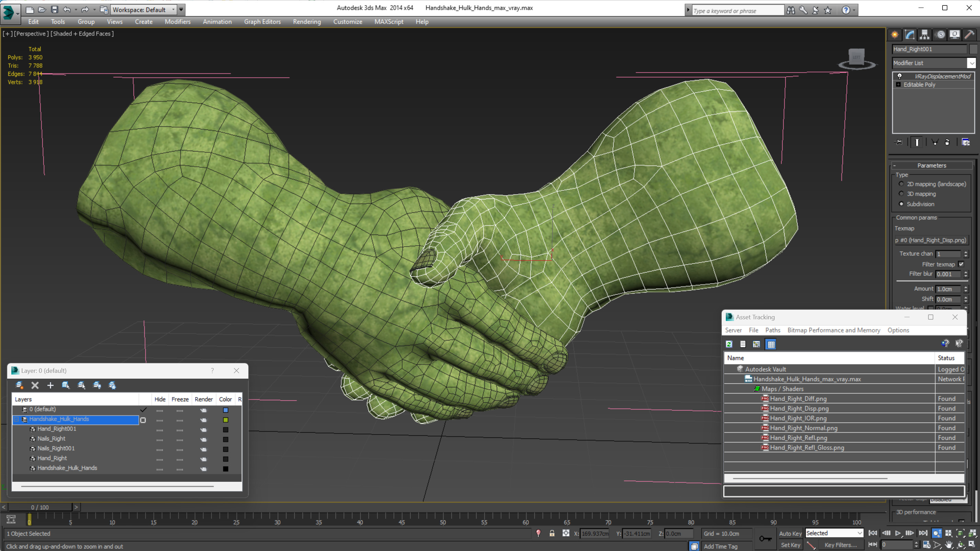This screenshot has width=980, height=551.
Task: Open the Rendering menu
Action: pyautogui.click(x=307, y=22)
